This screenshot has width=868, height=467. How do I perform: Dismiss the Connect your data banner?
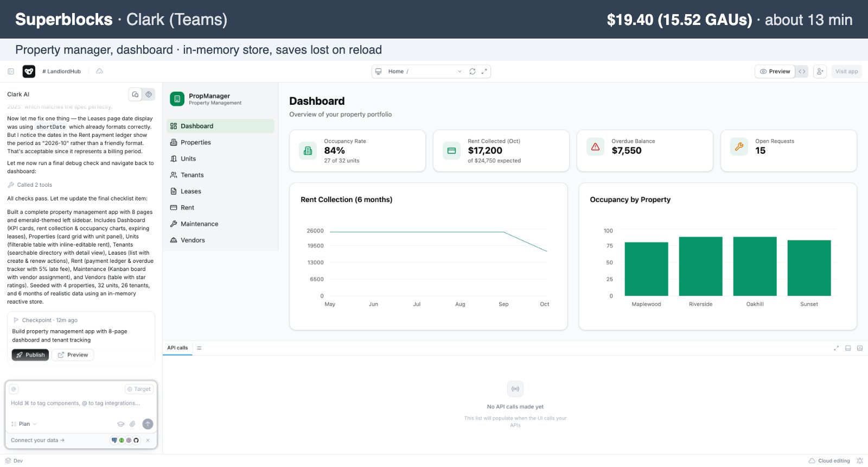(148, 440)
